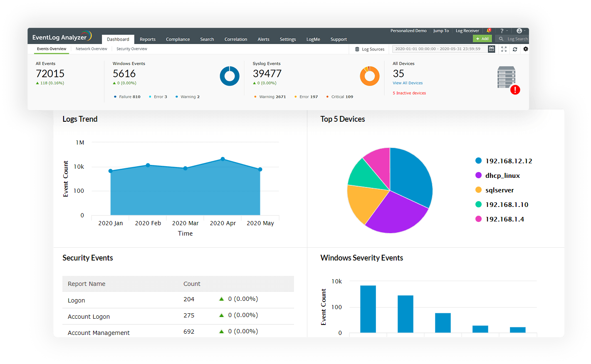The image size is (591, 364).
Task: Click Error 3 legend entry
Action: coord(158,97)
